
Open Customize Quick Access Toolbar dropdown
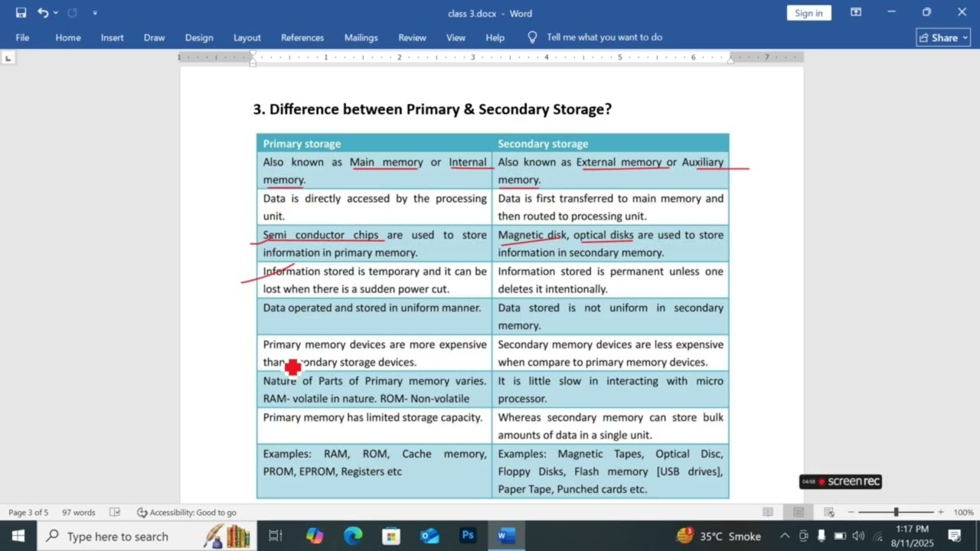click(x=95, y=13)
